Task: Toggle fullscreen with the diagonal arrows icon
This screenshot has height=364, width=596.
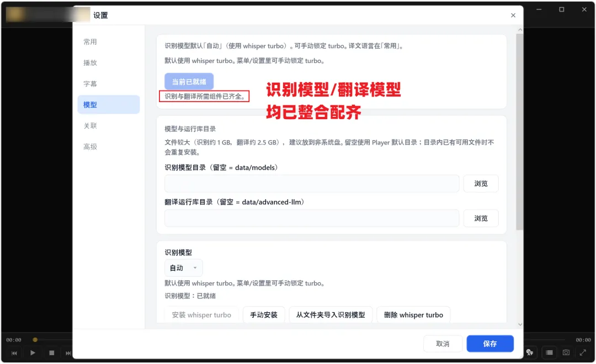Action: pos(583,352)
